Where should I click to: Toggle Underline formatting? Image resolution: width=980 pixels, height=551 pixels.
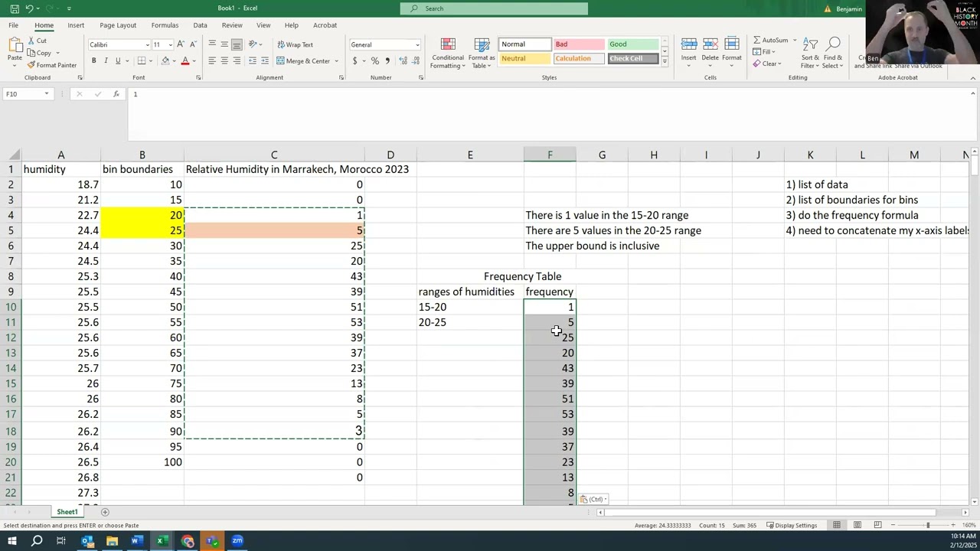click(x=118, y=60)
